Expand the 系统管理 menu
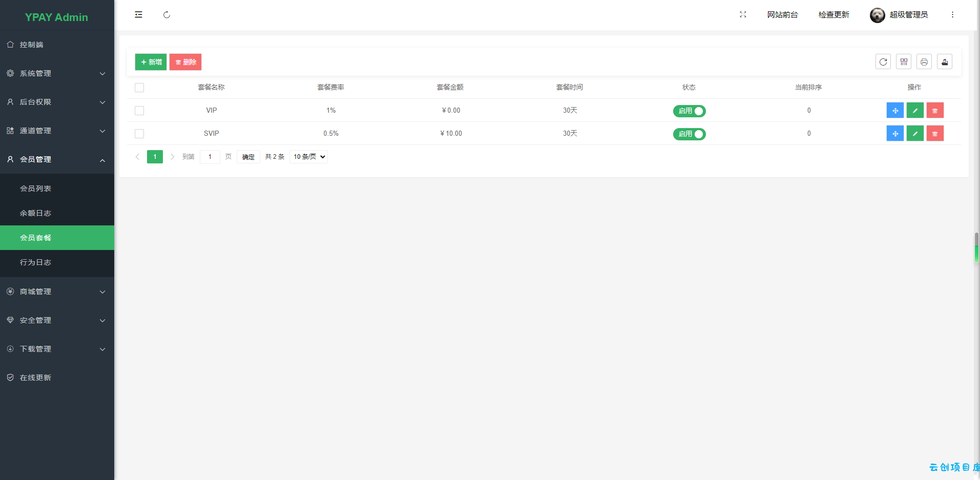The width and height of the screenshot is (980, 480). pyautogui.click(x=57, y=73)
